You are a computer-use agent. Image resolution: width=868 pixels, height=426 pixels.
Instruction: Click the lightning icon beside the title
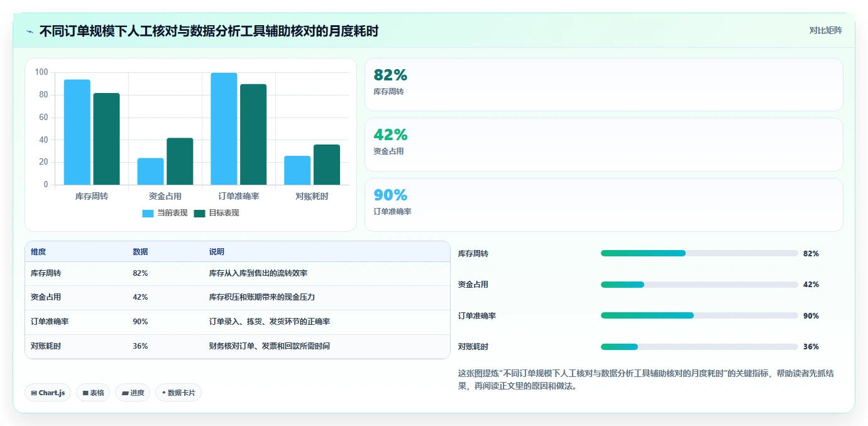pyautogui.click(x=30, y=31)
